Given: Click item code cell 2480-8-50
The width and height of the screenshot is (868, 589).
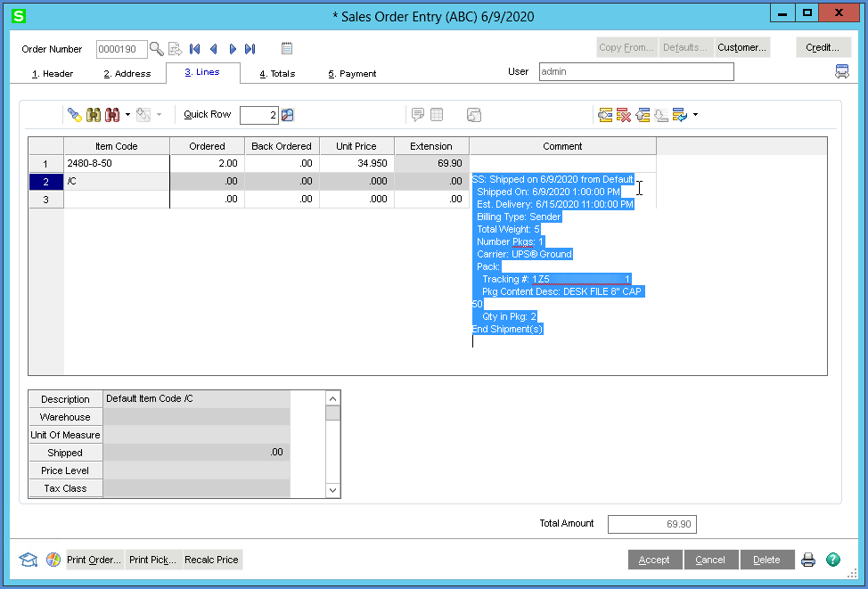Looking at the screenshot, I should pos(117,164).
